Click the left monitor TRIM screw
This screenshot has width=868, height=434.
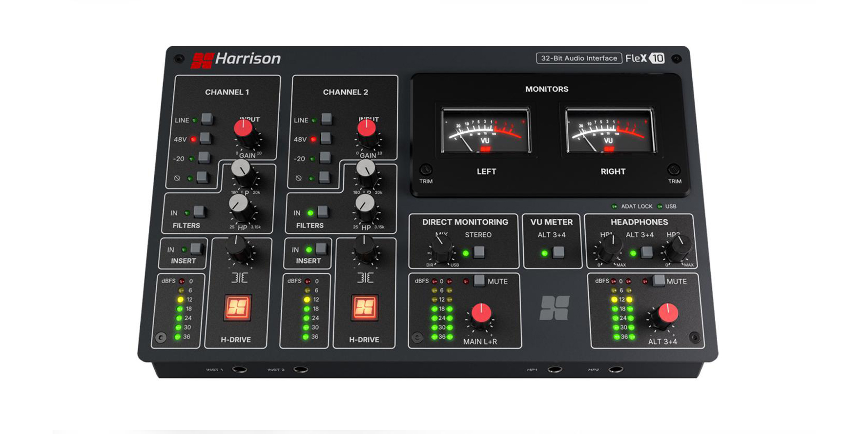point(426,169)
